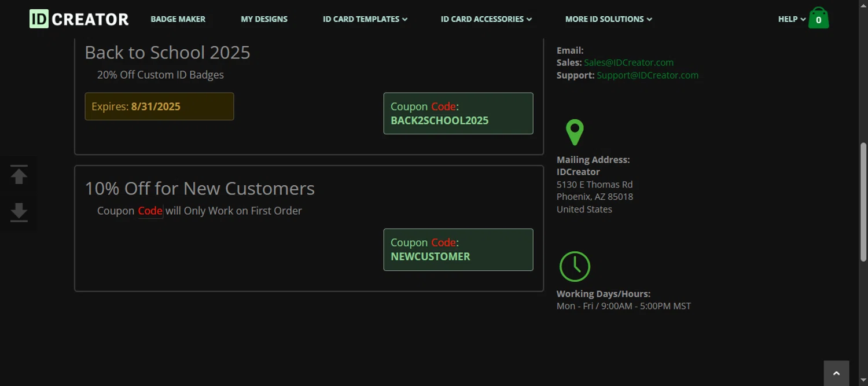
Task: Go to My Designs
Action: point(264,19)
